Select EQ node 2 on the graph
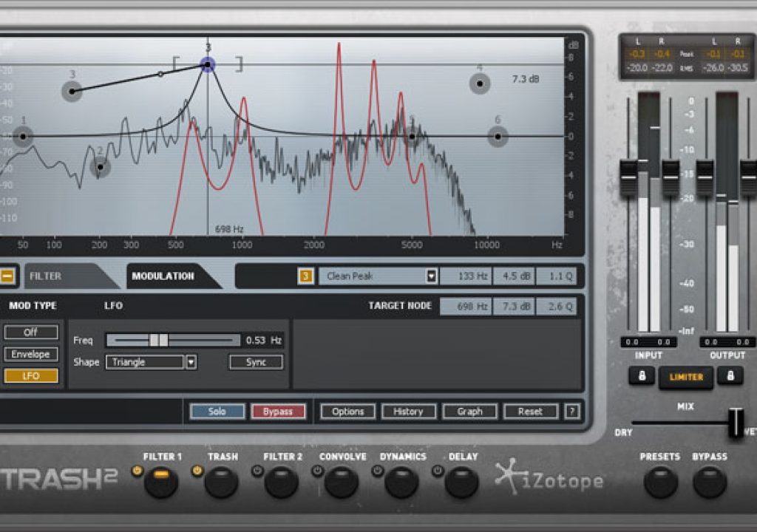The image size is (757, 532). [101, 167]
